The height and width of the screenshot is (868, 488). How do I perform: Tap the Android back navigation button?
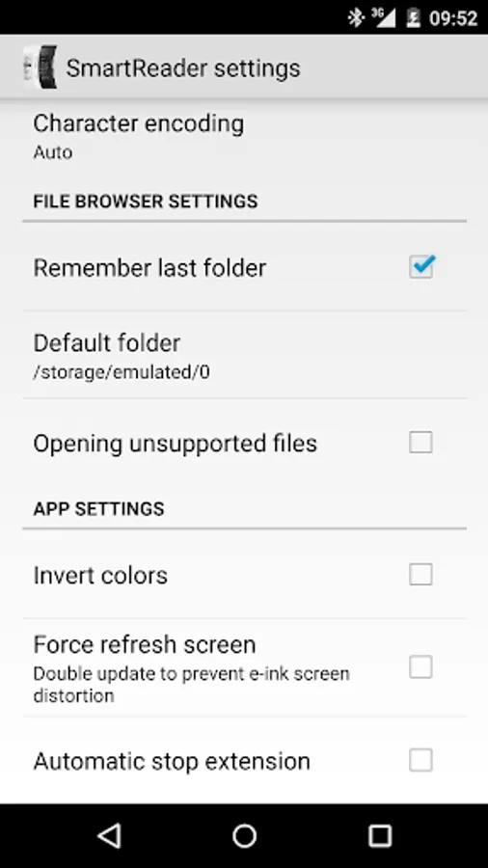click(109, 835)
